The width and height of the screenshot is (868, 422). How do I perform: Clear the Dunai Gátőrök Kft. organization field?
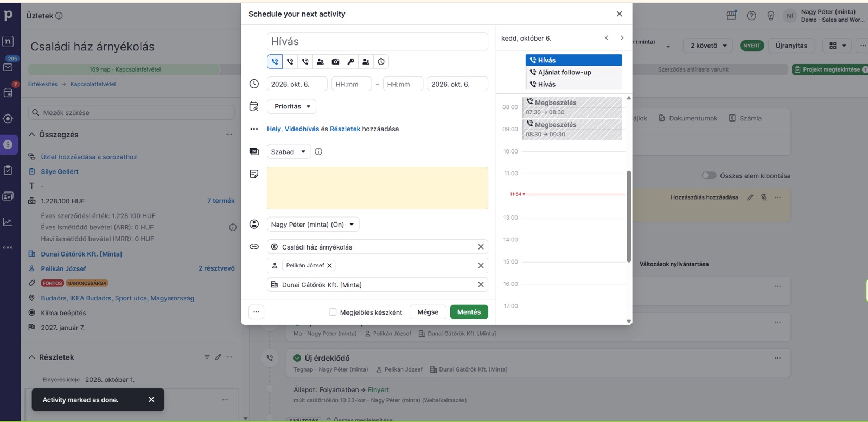coord(481,285)
